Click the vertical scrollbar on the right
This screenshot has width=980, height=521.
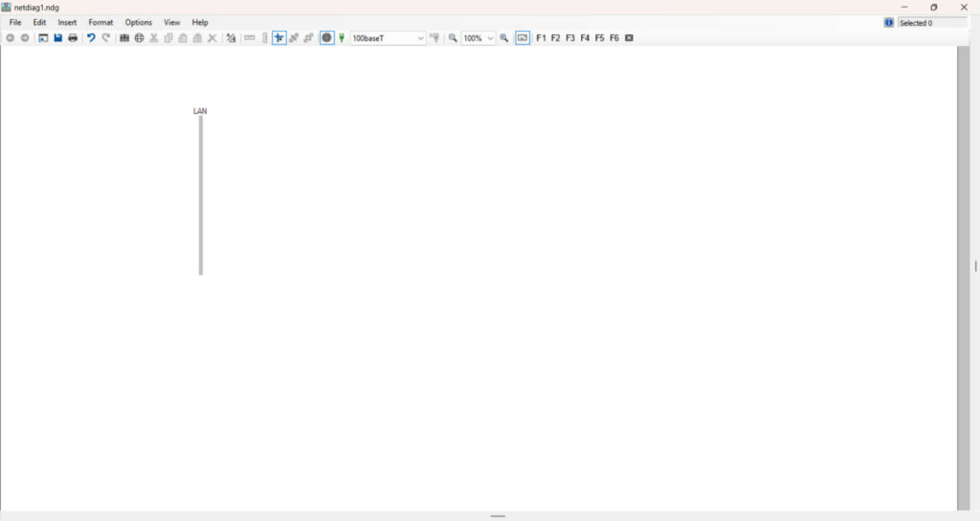[x=963, y=278]
